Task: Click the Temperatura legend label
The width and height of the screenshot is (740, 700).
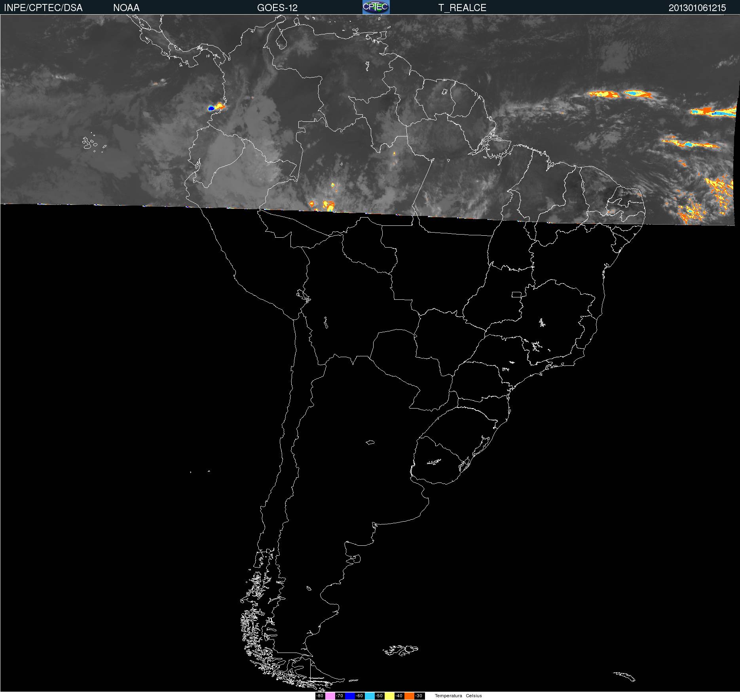Action: click(448, 696)
